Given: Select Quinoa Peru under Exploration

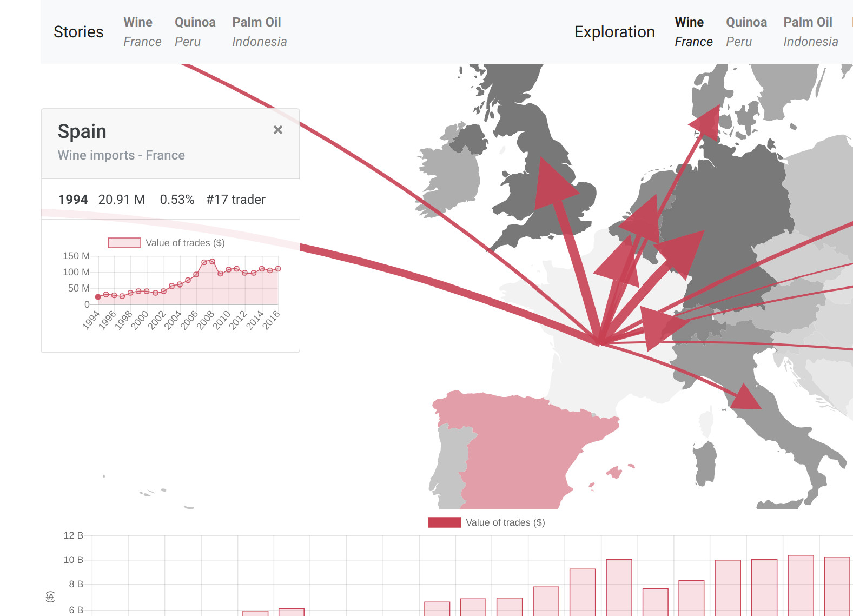Looking at the screenshot, I should tap(746, 32).
